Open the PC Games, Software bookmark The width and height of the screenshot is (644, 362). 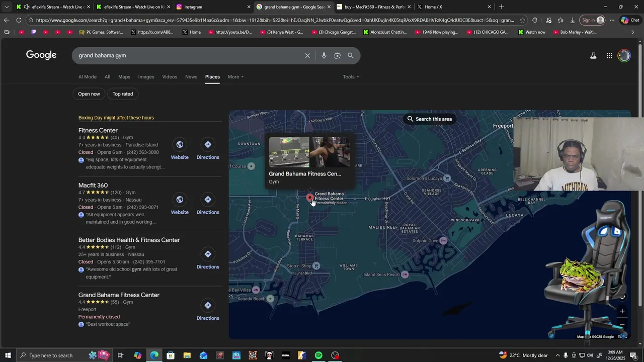tap(101, 32)
